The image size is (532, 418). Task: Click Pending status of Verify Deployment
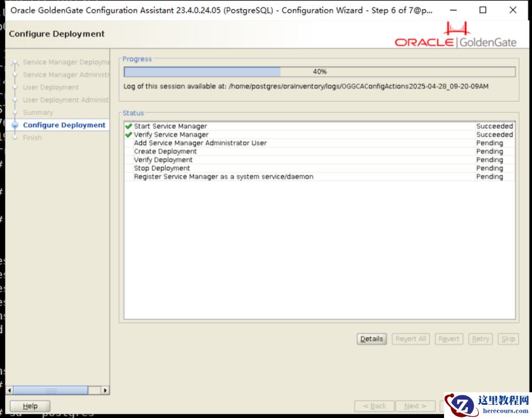(x=490, y=160)
